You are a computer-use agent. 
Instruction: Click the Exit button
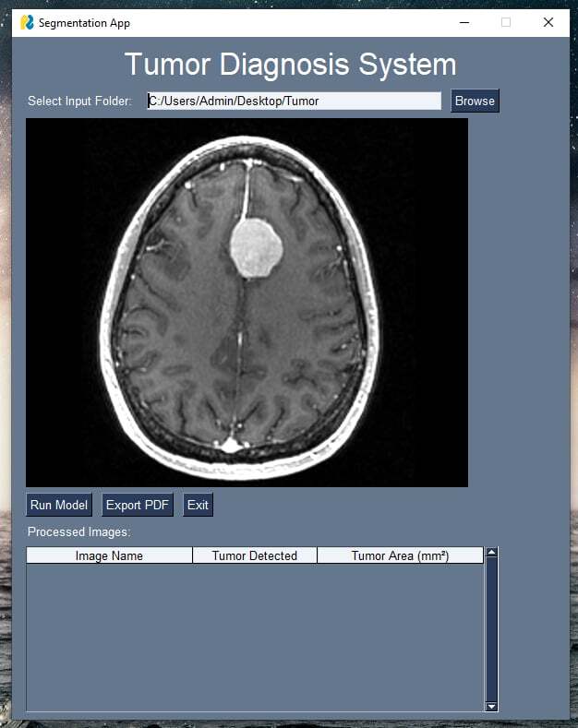(x=198, y=505)
